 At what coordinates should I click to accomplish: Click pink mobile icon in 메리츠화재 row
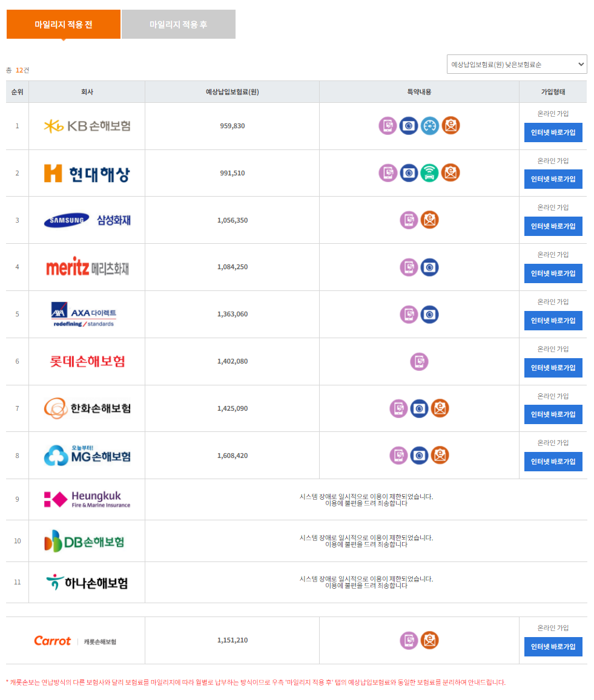coord(409,267)
